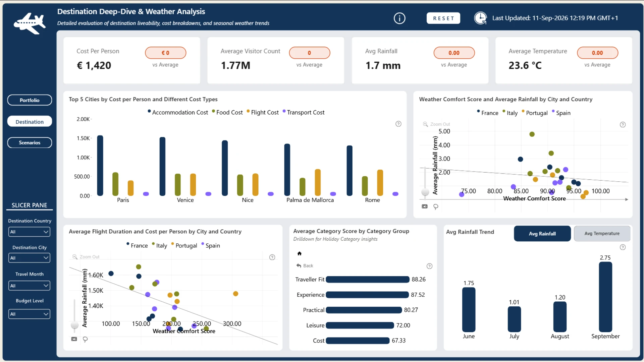Click zoom slider handle on Flight Duration chart
Viewport: 644px width, 362px height.
(x=75, y=325)
